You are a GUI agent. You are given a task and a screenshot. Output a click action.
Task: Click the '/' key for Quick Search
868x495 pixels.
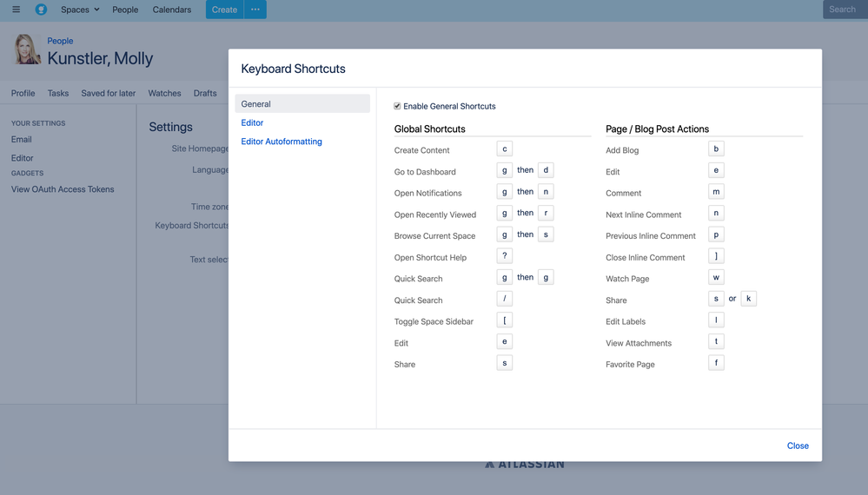click(504, 299)
